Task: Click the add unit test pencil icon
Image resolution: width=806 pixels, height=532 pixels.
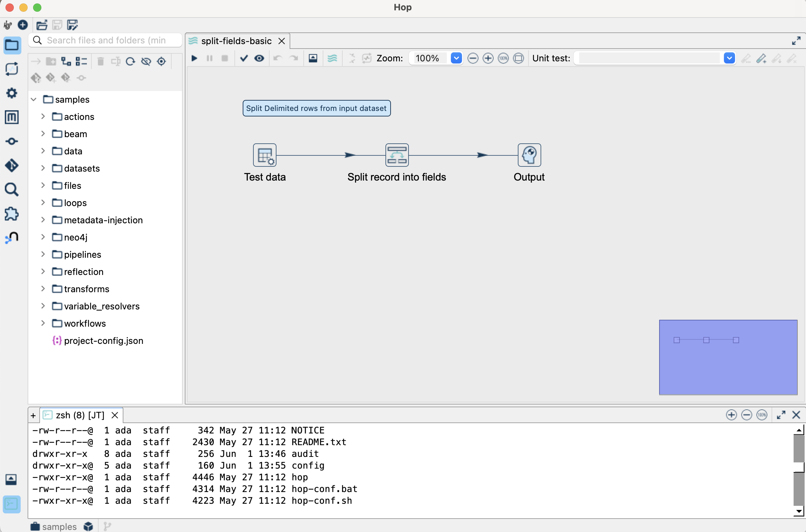Action: pos(761,58)
